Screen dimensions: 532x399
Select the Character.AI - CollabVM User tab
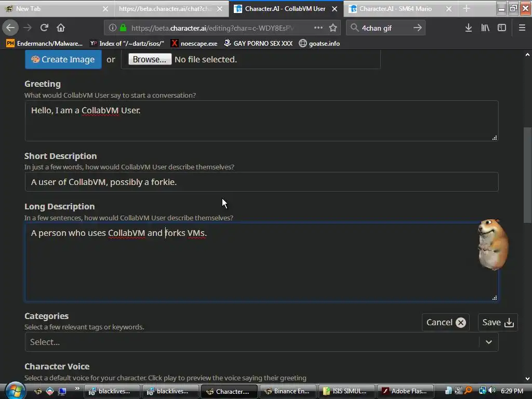coord(285,8)
